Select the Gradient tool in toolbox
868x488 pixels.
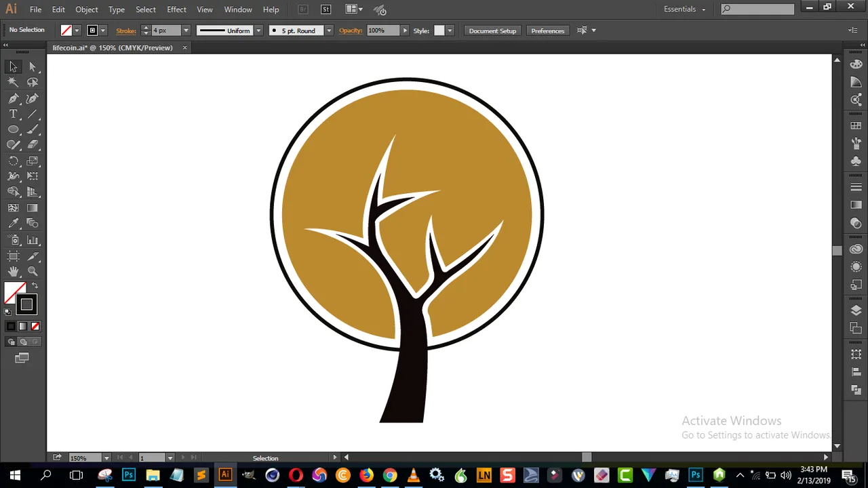click(33, 208)
